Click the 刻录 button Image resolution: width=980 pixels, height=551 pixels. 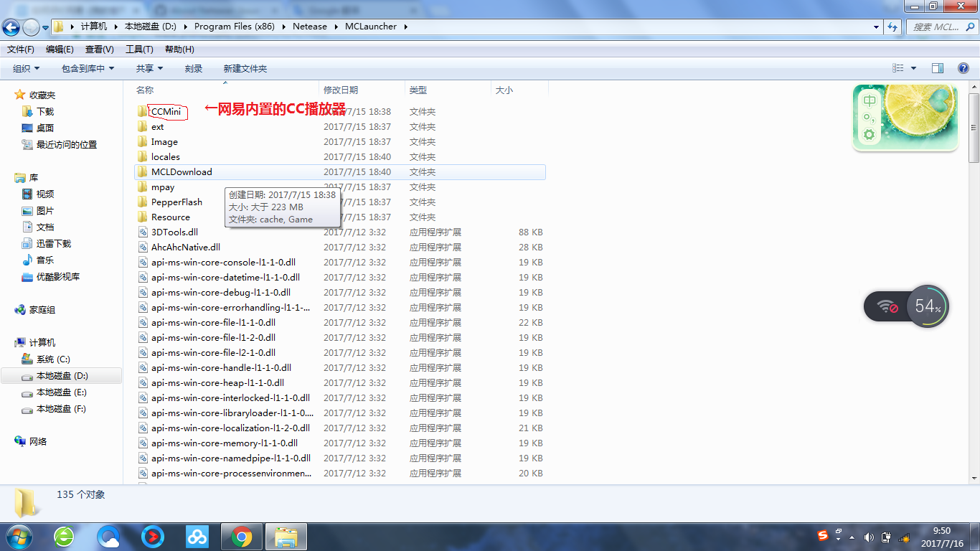click(194, 68)
